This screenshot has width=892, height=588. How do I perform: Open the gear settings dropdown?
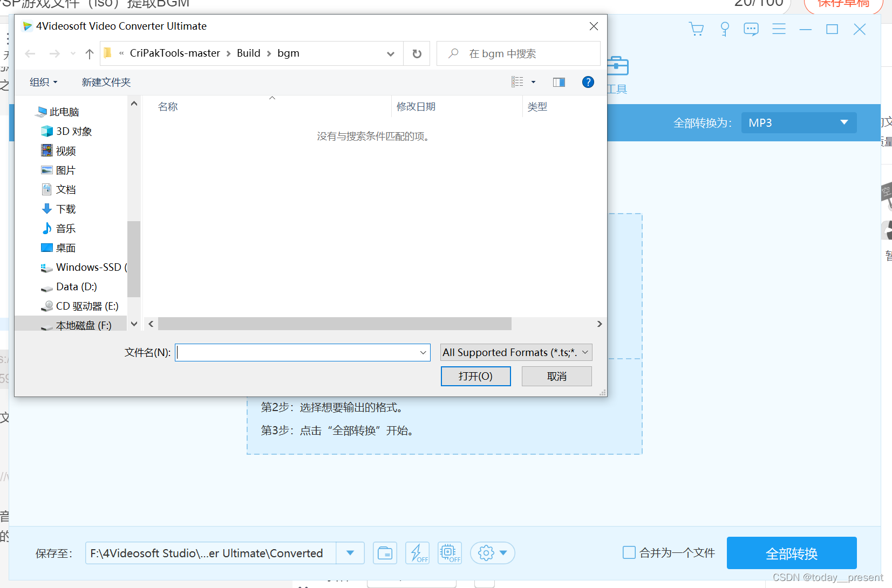tap(492, 553)
